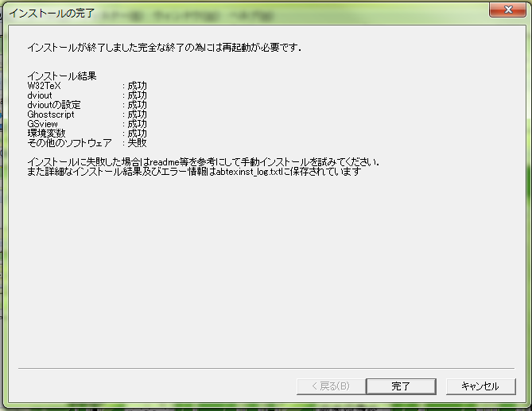Select the W32TeX result label

point(44,86)
